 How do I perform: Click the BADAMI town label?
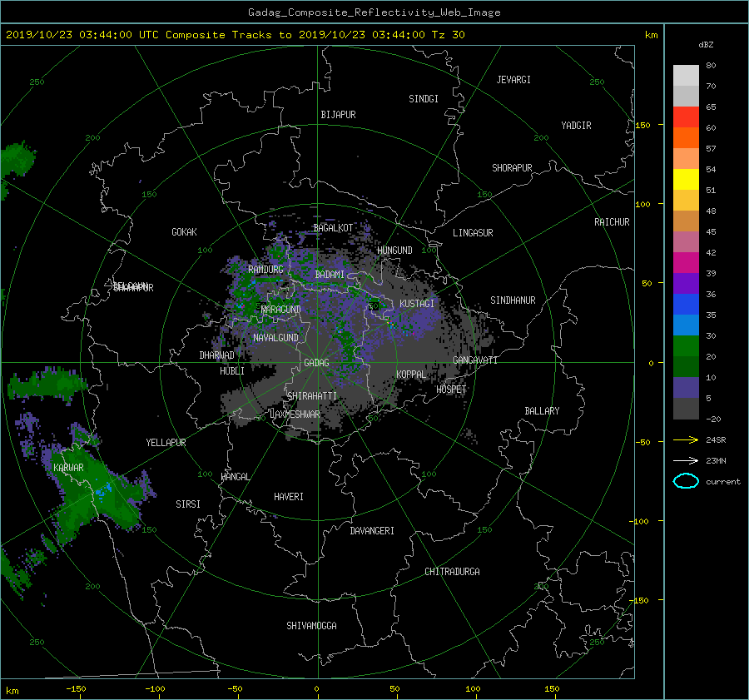point(330,275)
